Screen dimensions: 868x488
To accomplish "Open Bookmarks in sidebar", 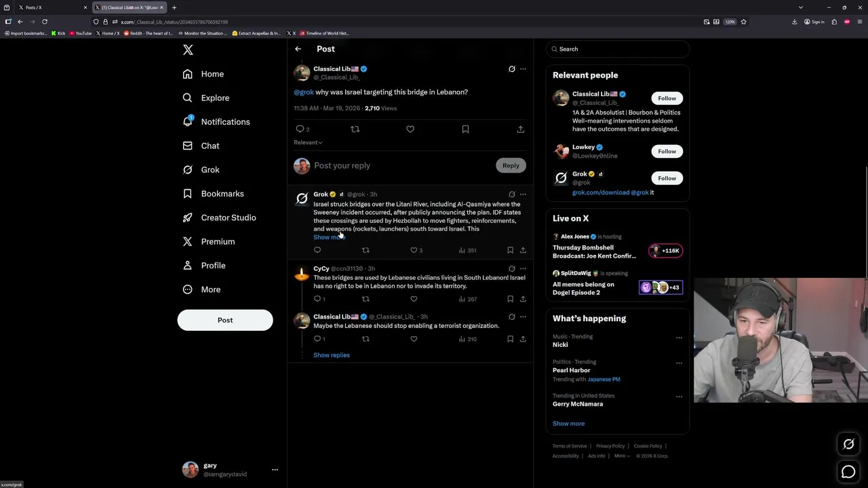I will pos(213,194).
